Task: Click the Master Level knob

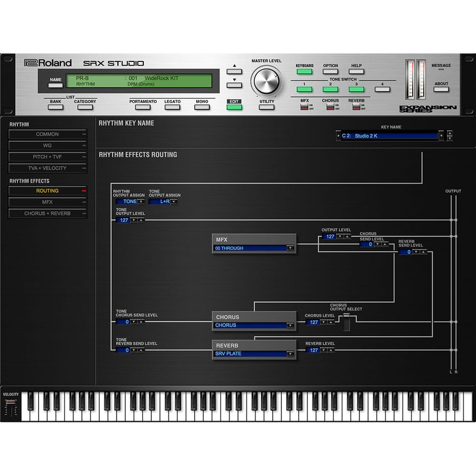Action: click(x=266, y=81)
